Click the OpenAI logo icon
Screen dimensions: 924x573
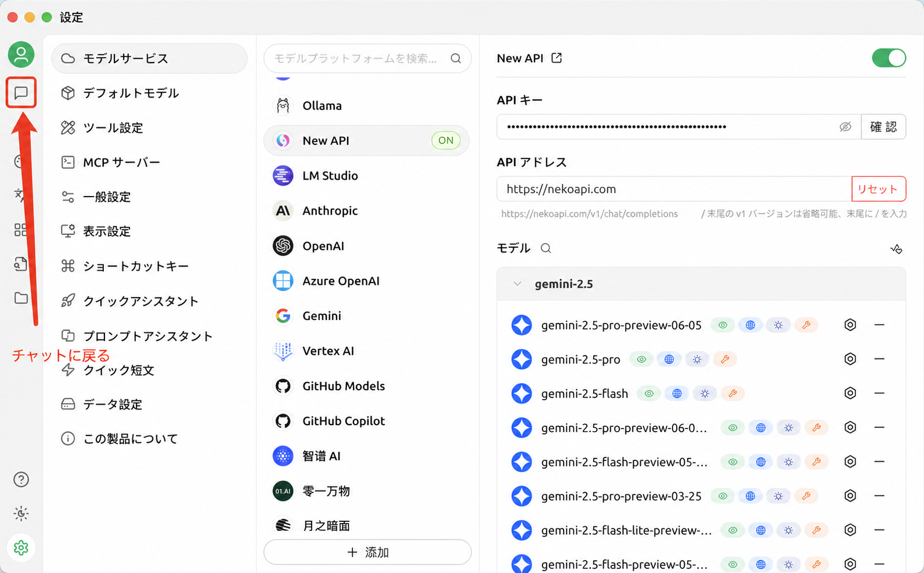tap(283, 246)
